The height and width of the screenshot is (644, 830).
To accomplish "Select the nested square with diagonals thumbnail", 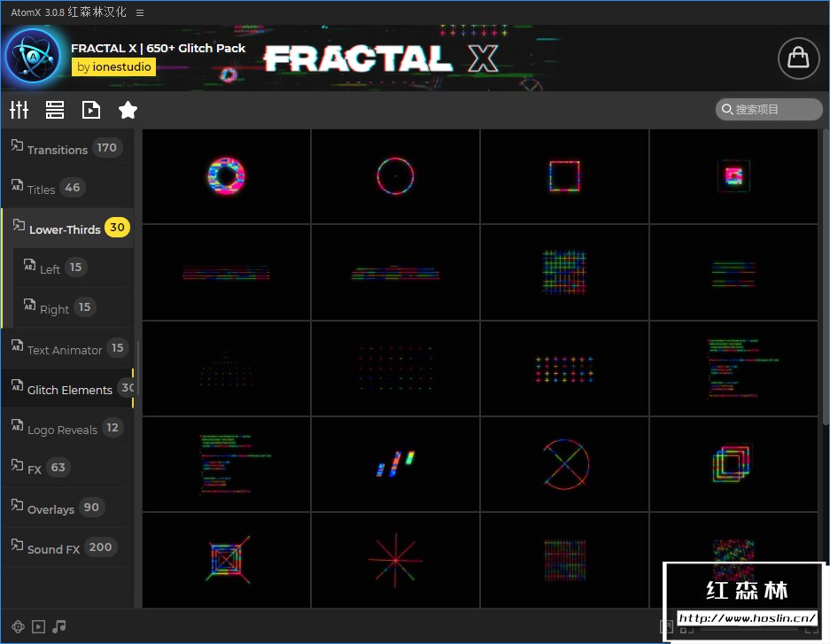I will [227, 560].
